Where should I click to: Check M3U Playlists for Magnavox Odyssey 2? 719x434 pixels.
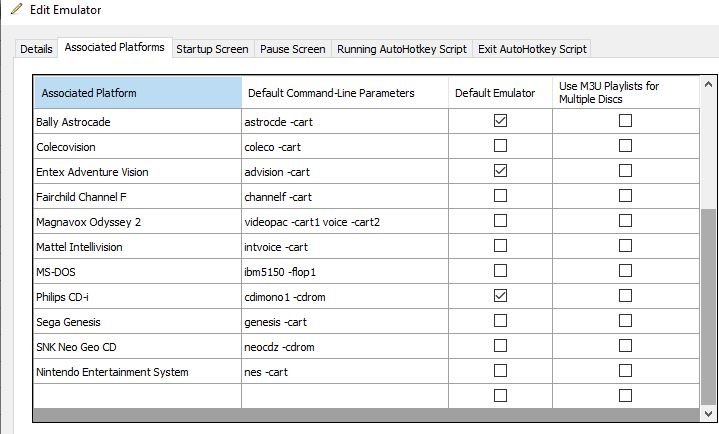(x=625, y=221)
